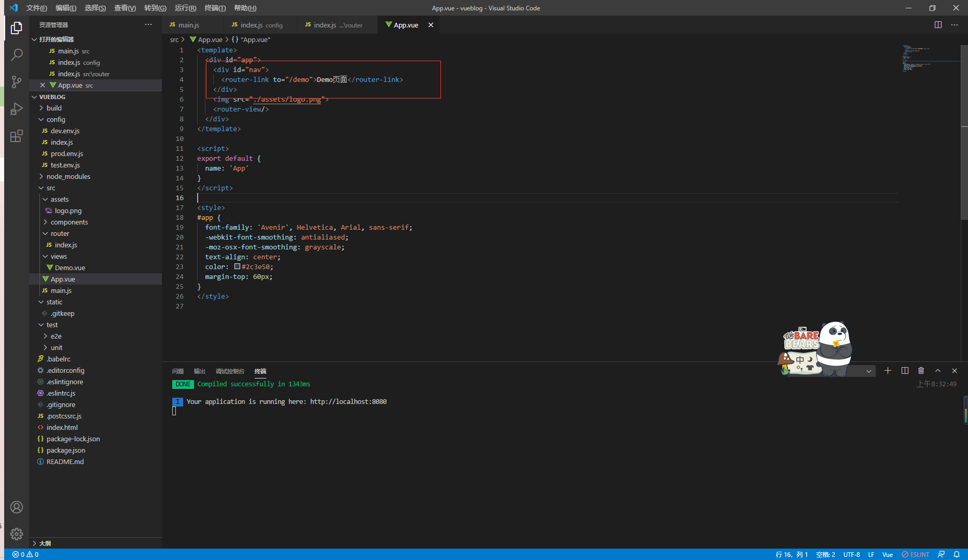Screen dimensions: 968x560
Task: Click the LF end-of-line selector
Action: tap(871, 554)
